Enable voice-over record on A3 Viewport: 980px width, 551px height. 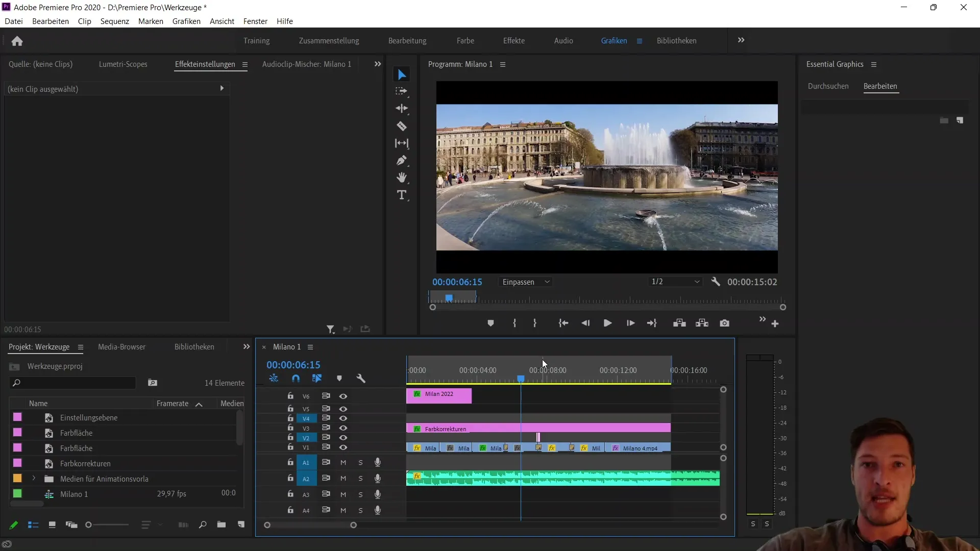[378, 494]
